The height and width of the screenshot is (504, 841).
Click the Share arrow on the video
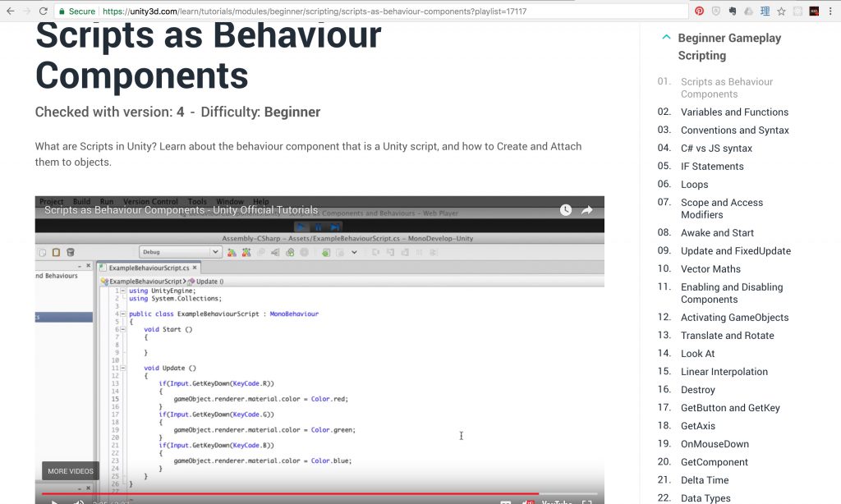pyautogui.click(x=587, y=210)
